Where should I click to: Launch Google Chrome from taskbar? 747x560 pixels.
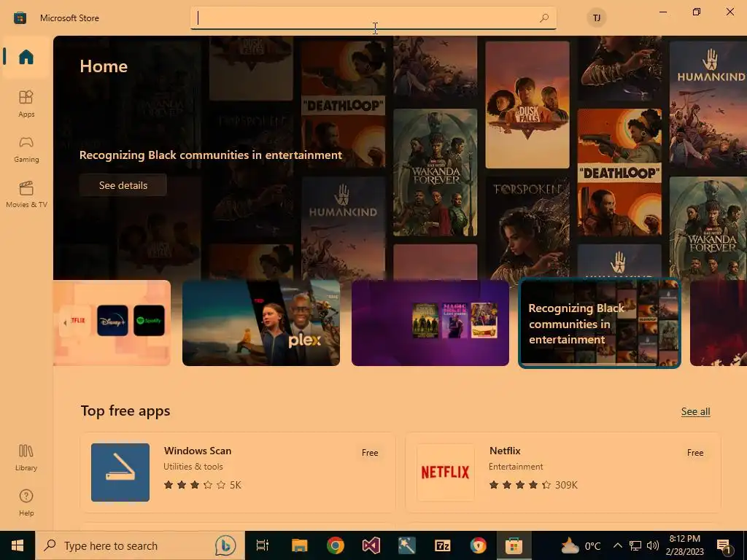[x=336, y=545]
